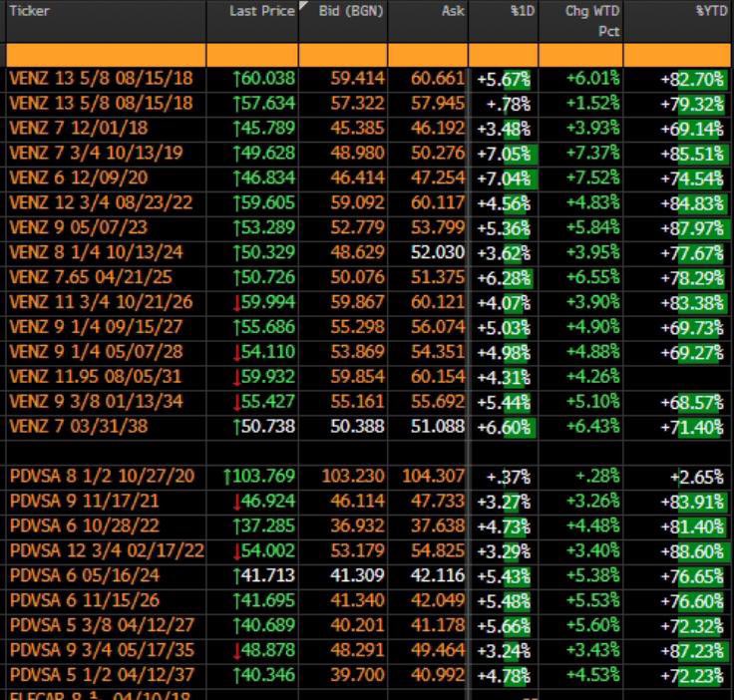Click the last price 59.994

click(264, 302)
